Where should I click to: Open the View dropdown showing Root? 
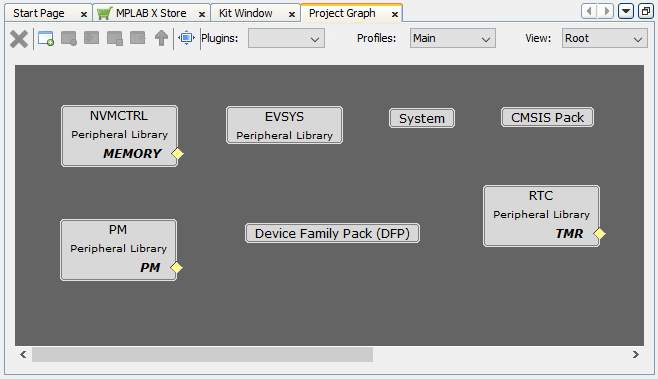coord(604,38)
